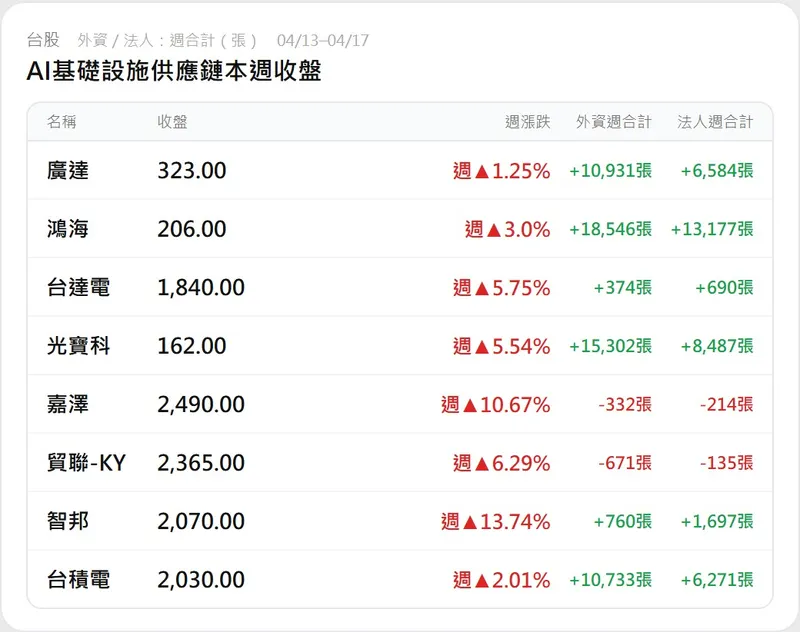This screenshot has height=632, width=800.
Task: Click the 台達電 stock name
Action: click(78, 288)
